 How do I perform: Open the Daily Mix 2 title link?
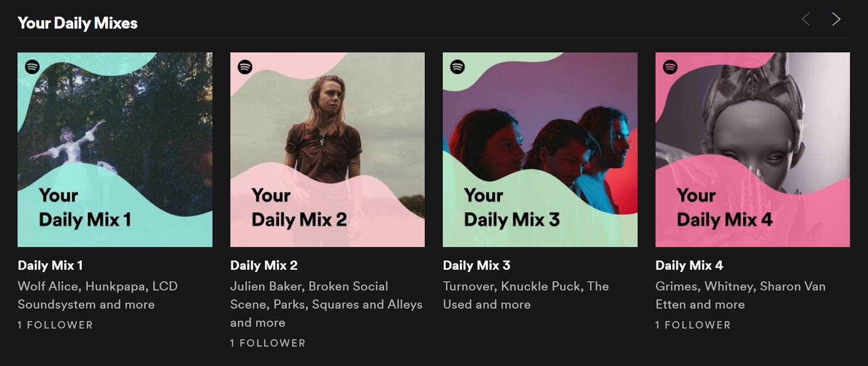pos(264,266)
